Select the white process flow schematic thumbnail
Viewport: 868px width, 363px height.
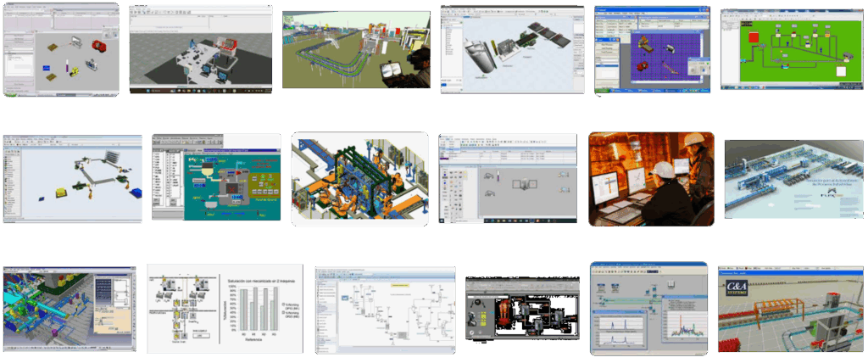point(386,309)
